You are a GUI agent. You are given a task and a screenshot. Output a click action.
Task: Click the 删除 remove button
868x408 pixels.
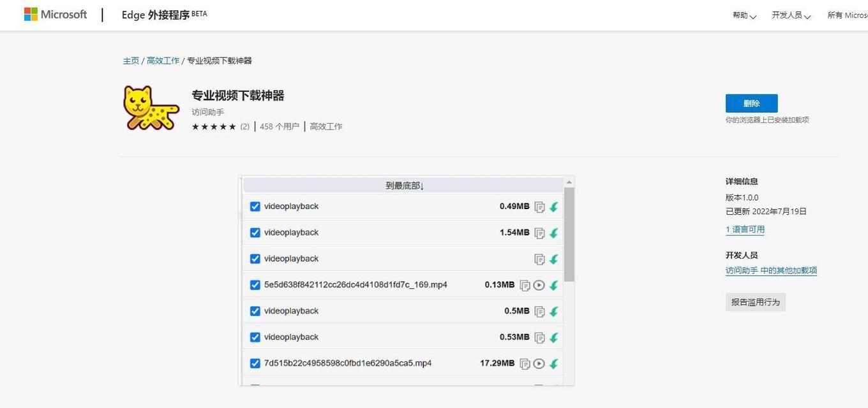[x=751, y=103]
